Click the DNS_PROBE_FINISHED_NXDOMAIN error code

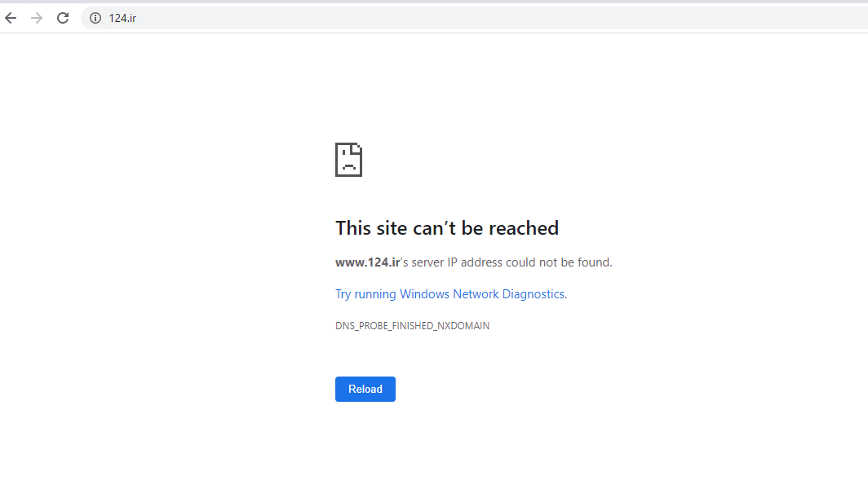pos(412,326)
